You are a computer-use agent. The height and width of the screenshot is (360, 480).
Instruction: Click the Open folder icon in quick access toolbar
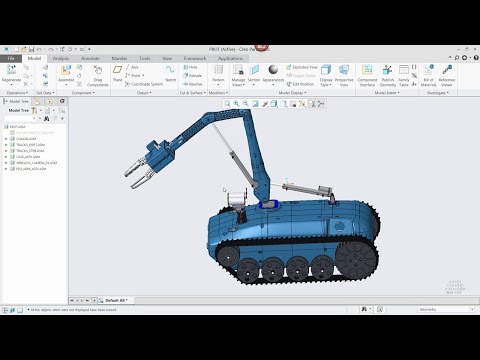24,49
